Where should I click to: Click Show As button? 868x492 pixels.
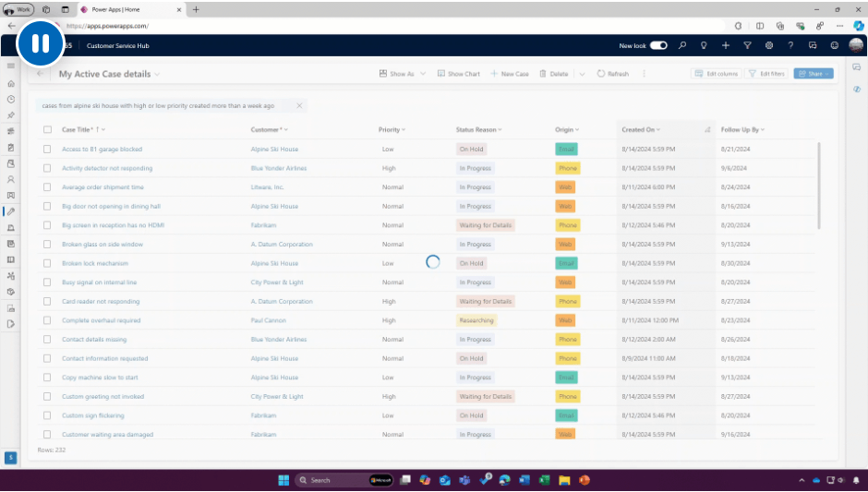pyautogui.click(x=396, y=74)
